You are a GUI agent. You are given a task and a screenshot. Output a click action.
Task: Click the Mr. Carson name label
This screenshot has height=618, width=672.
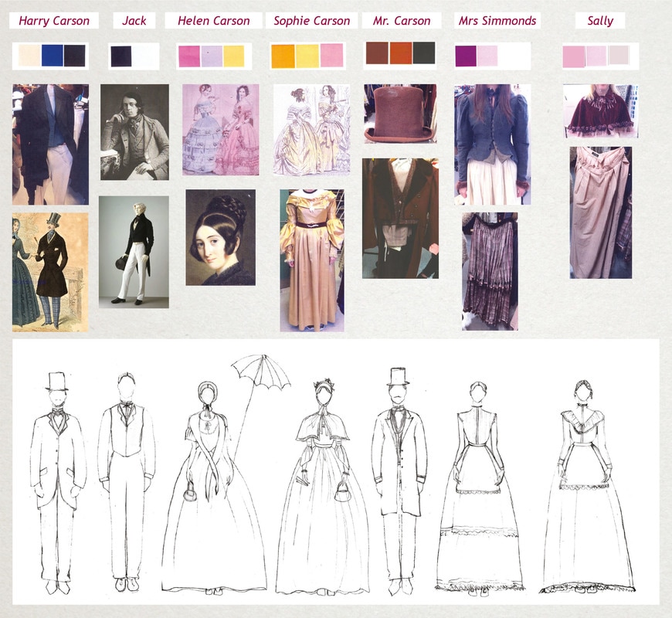coord(402,21)
